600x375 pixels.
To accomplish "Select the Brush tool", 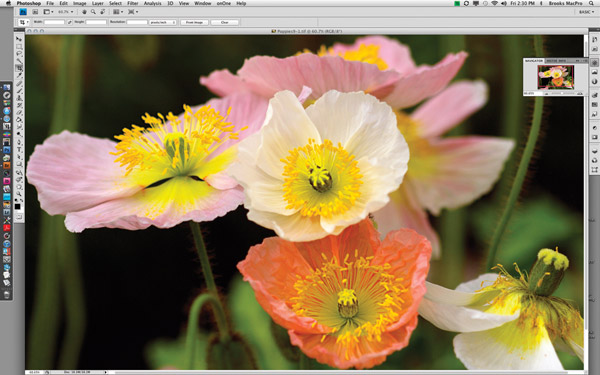I will tap(18, 90).
